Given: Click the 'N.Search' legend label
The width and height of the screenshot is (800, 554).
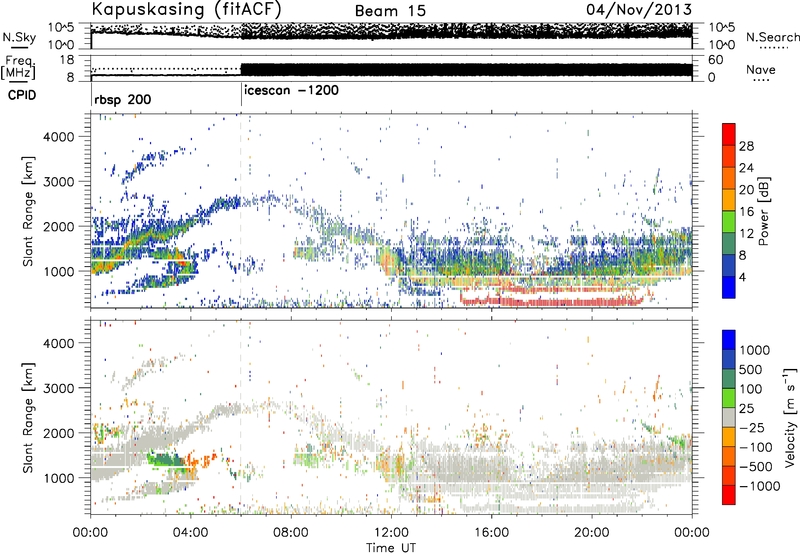Looking at the screenshot, I should tap(772, 37).
